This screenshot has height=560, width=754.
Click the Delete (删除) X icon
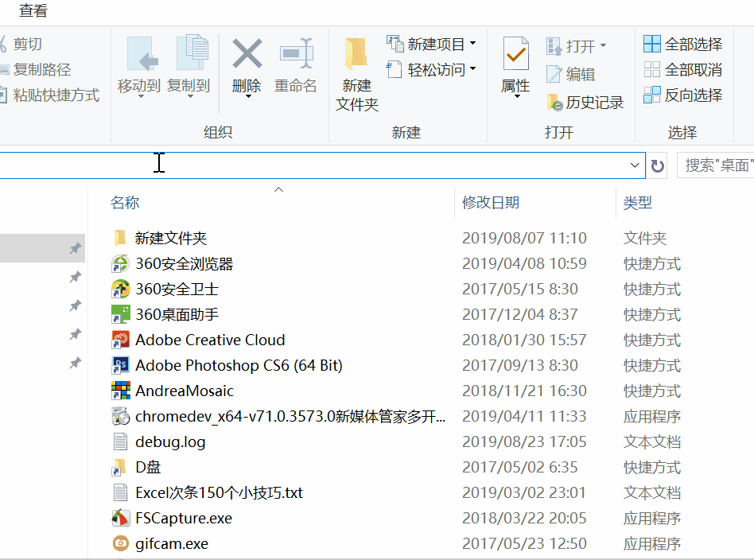(247, 53)
